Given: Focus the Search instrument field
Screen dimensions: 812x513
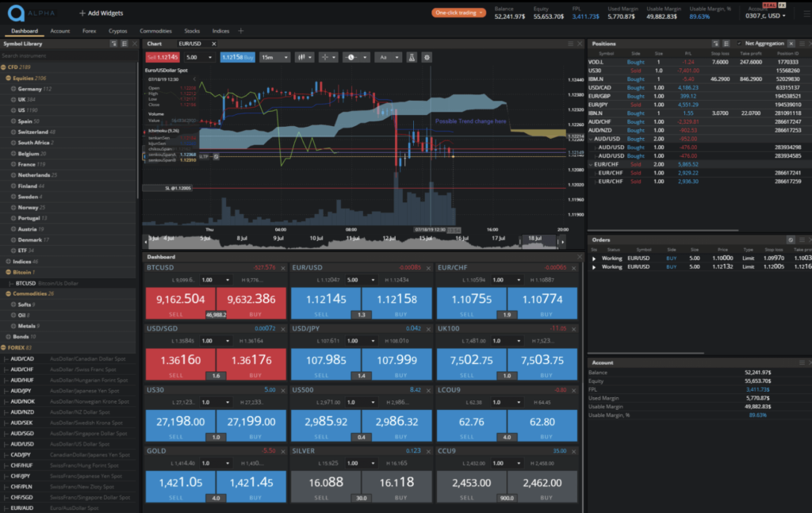Looking at the screenshot, I should [x=69, y=56].
